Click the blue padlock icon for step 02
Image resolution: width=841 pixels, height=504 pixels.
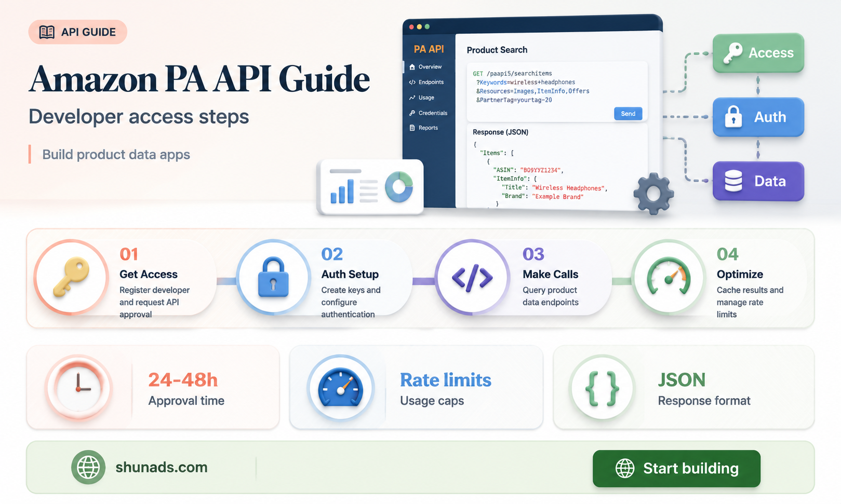click(x=273, y=278)
